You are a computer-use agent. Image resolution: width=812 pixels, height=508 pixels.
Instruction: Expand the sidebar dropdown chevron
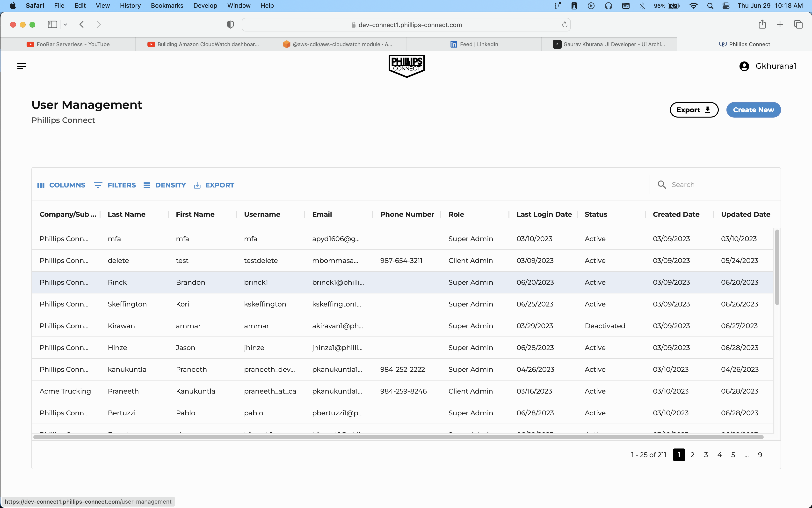pos(65,24)
